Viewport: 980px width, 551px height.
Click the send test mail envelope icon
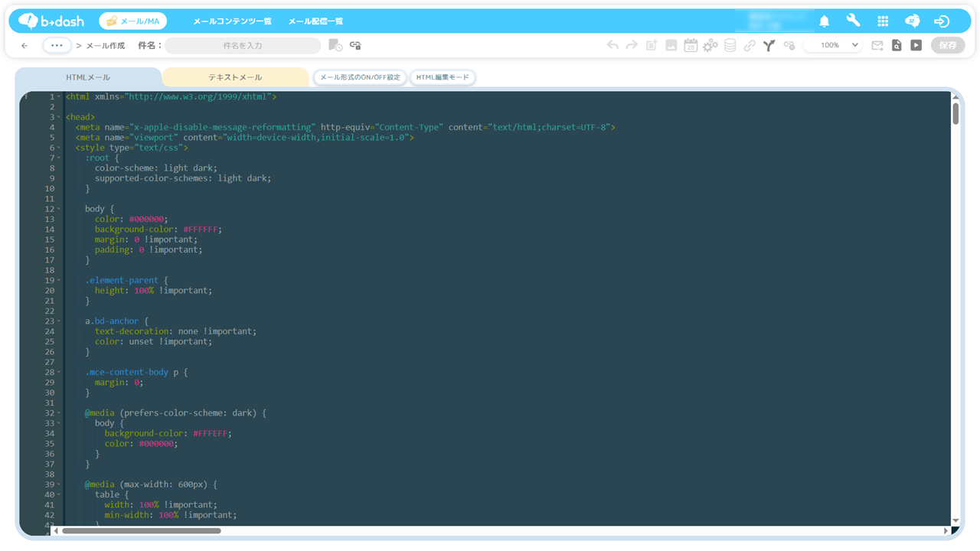click(x=877, y=46)
